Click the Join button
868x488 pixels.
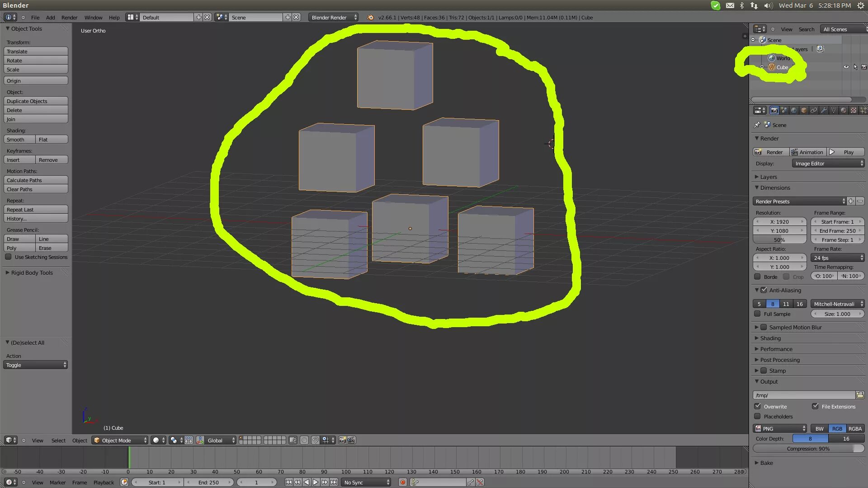36,119
